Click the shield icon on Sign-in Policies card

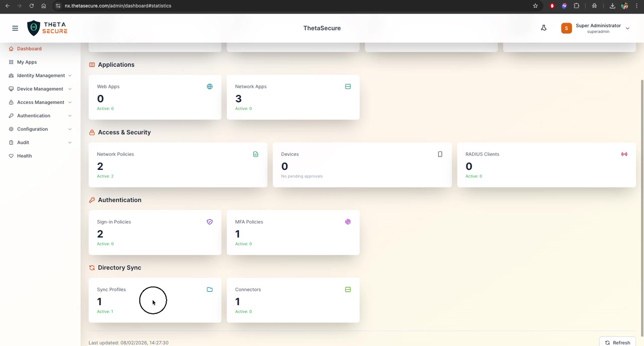210,221
